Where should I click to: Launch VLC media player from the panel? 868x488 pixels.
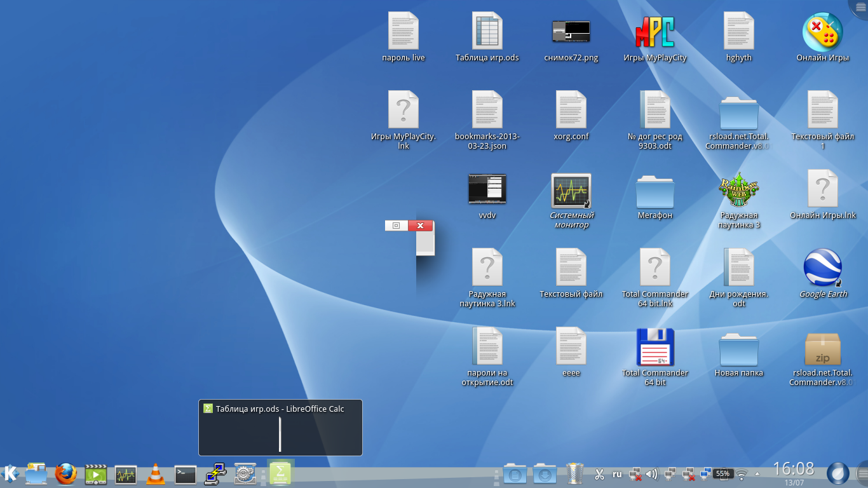pyautogui.click(x=155, y=474)
